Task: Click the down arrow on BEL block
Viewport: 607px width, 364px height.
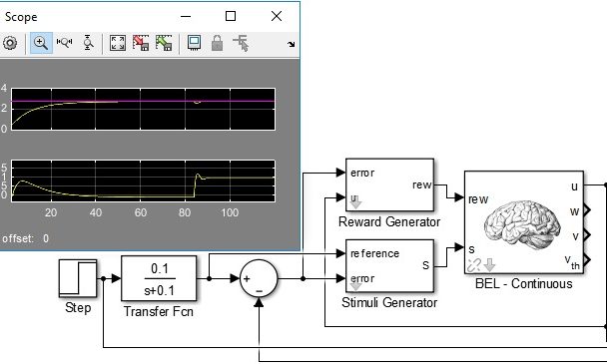Action: pyautogui.click(x=490, y=265)
